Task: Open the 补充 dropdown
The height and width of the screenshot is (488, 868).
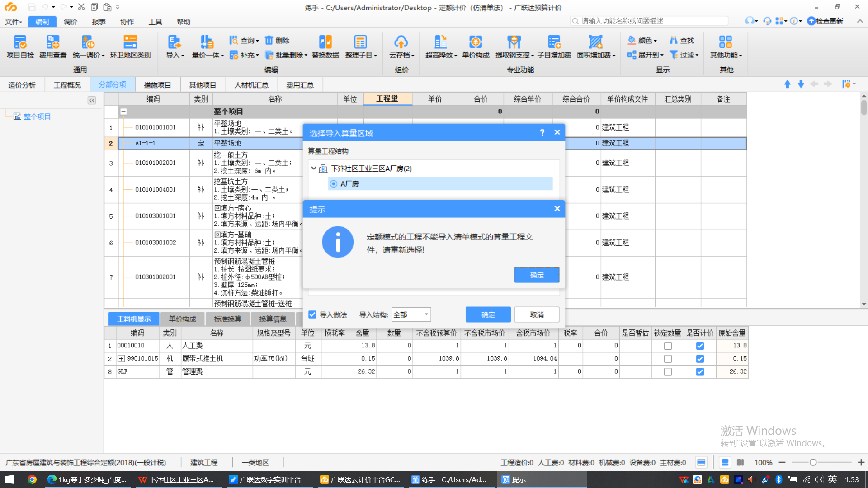Action: tap(244, 55)
